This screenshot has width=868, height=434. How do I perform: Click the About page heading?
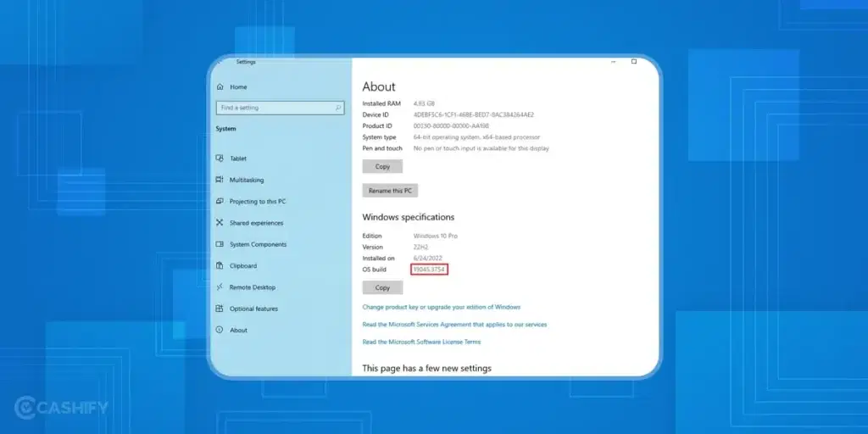tap(379, 87)
